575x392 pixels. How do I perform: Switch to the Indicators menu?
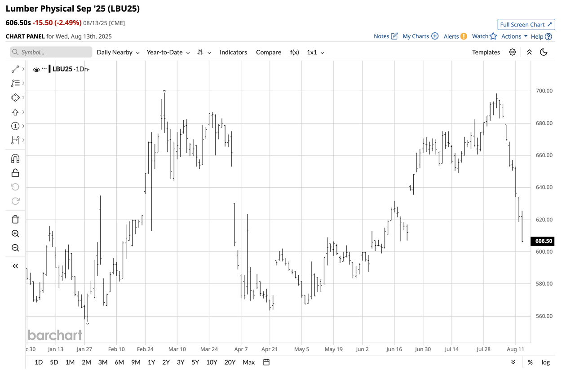coord(233,52)
